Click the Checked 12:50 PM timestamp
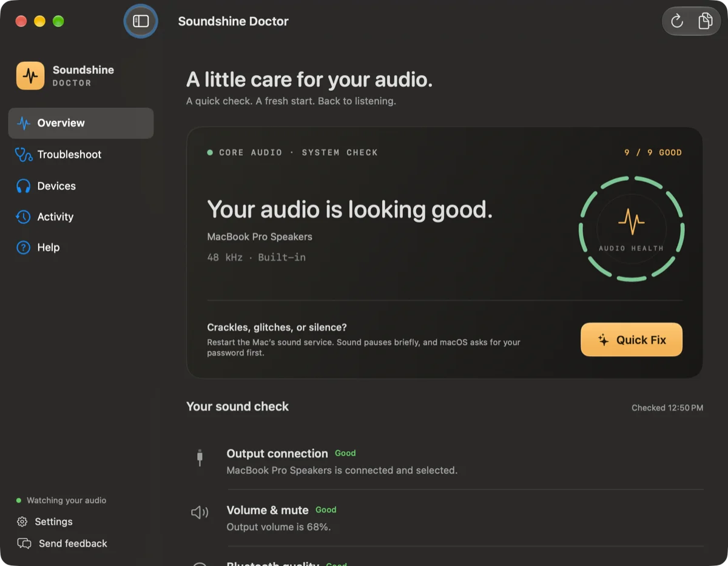 667,408
